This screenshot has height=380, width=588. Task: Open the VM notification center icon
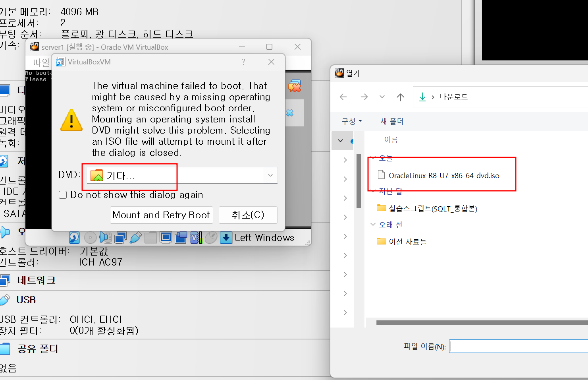point(295,86)
